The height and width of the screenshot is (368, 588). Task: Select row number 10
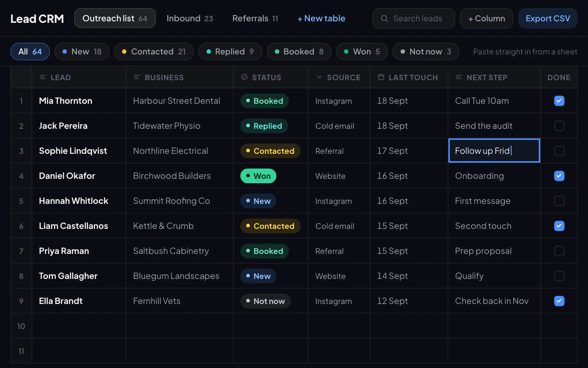pyautogui.click(x=21, y=326)
